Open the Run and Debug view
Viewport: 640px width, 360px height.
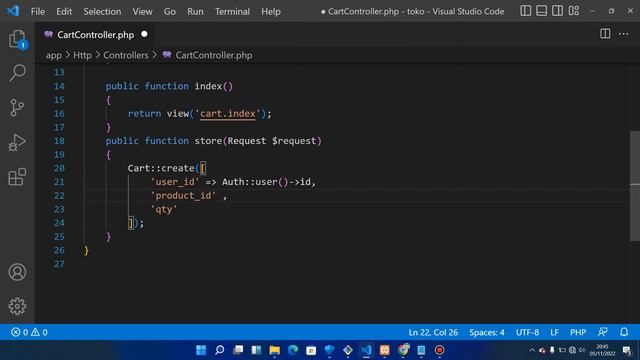click(x=17, y=142)
